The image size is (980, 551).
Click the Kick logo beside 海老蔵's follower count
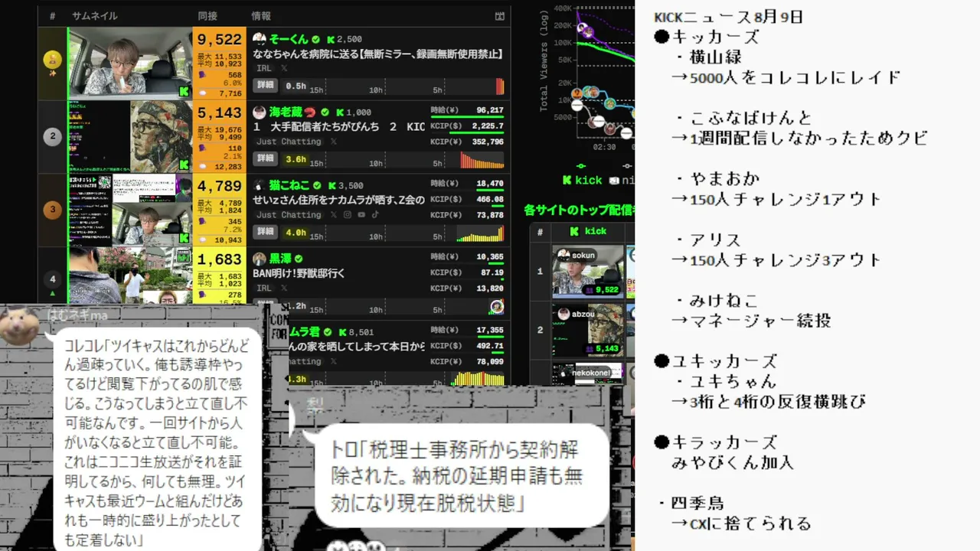[x=339, y=112]
